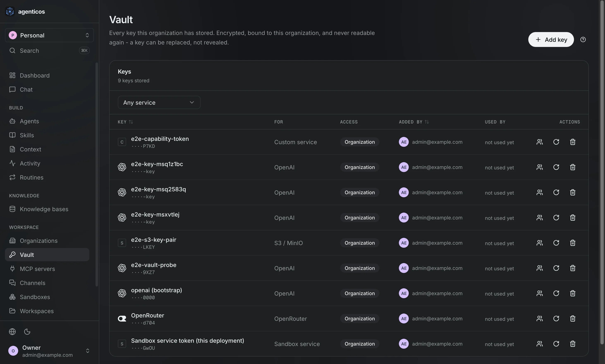Manage access for openai (bootstrap) key
Image resolution: width=605 pixels, height=364 pixels.
pos(539,294)
